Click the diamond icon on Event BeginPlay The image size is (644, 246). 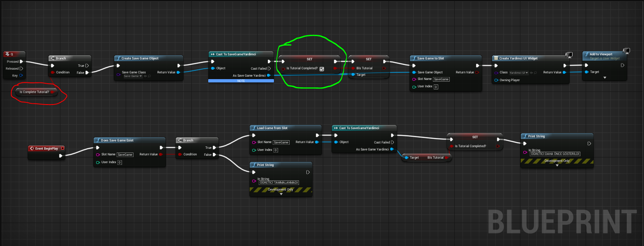click(x=32, y=148)
